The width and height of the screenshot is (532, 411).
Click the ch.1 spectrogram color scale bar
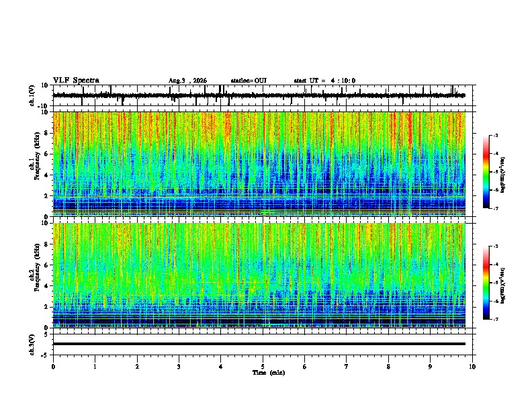pyautogui.click(x=486, y=172)
